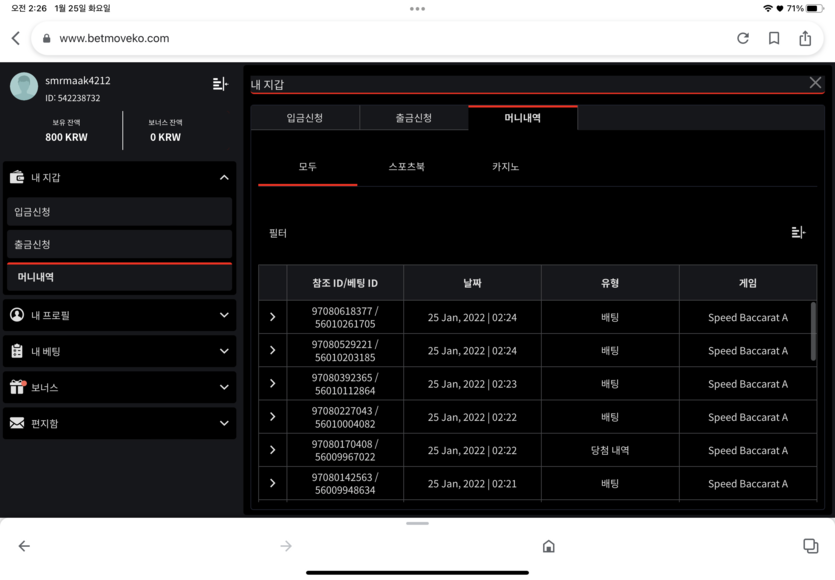Image resolution: width=835 pixels, height=580 pixels.
Task: Close the 내 지갑 panel with X
Action: [815, 83]
